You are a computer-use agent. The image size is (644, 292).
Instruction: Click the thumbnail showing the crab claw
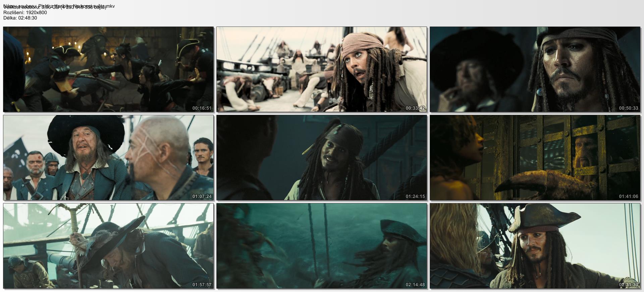point(535,157)
